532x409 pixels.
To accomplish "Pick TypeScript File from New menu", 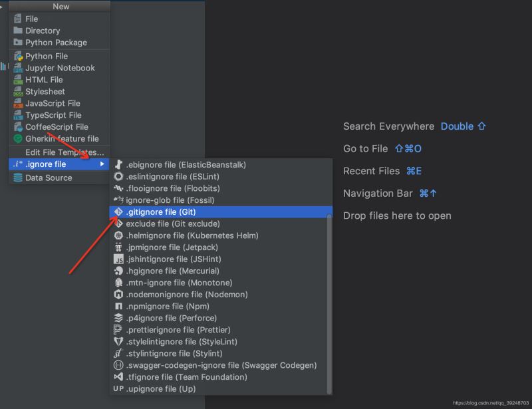I will (x=53, y=115).
